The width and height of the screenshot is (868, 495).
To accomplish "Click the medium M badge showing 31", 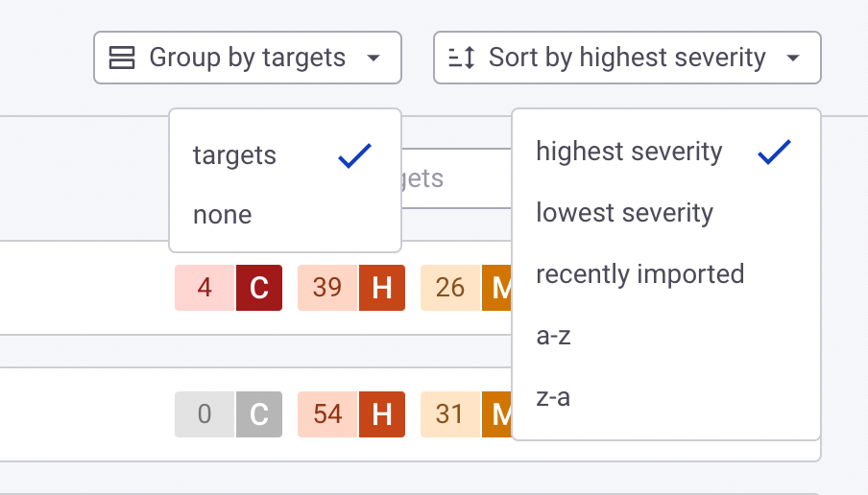I will [x=496, y=414].
